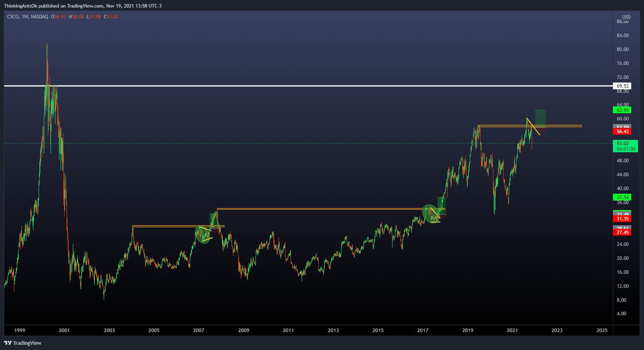The height and width of the screenshot is (350, 644).
Task: Select the high value H58.08
Action: pos(77,17)
